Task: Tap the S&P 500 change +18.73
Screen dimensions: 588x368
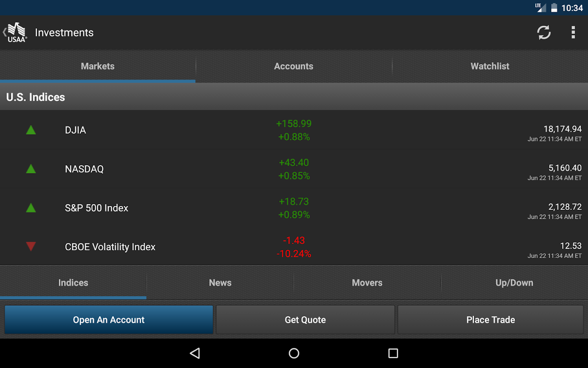Action: [x=294, y=202]
